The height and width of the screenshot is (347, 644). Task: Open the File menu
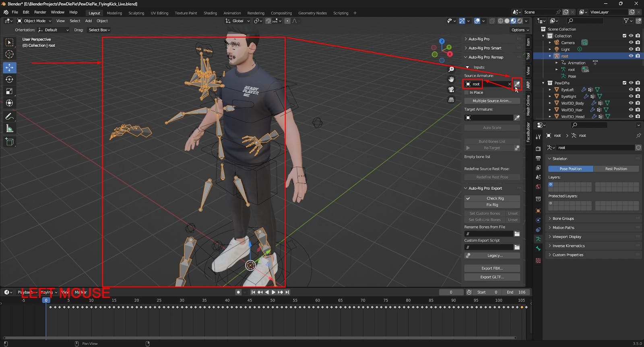[x=15, y=12]
